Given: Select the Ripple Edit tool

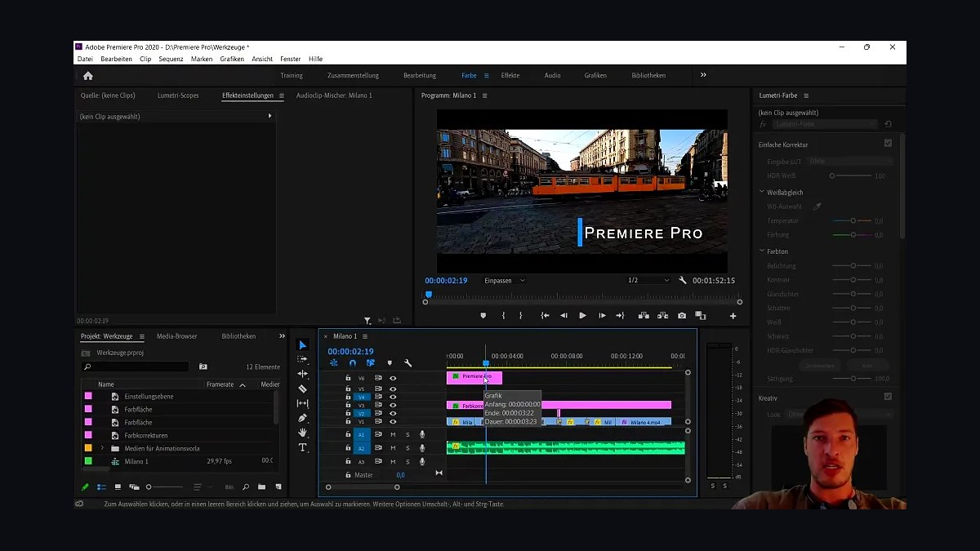Looking at the screenshot, I should [302, 374].
